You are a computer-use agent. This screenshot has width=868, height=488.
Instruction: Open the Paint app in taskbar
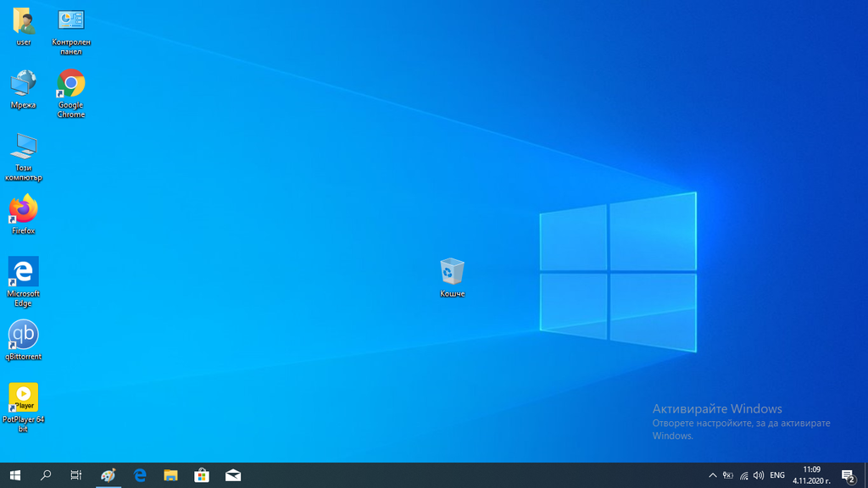(108, 475)
